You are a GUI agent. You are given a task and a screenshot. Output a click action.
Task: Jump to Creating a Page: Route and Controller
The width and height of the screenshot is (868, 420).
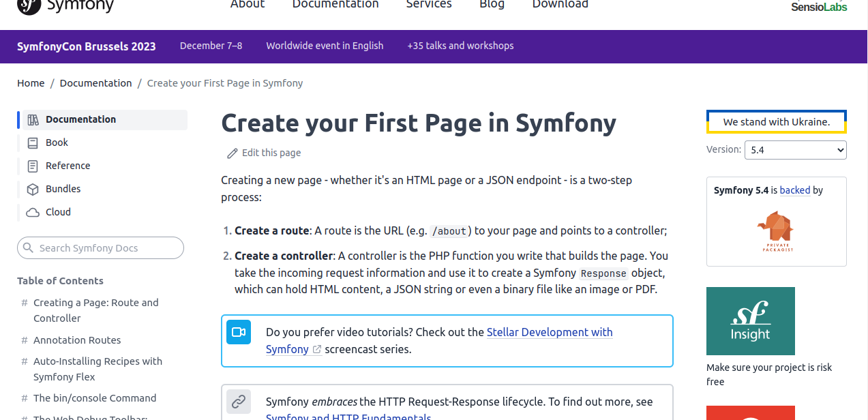point(96,310)
